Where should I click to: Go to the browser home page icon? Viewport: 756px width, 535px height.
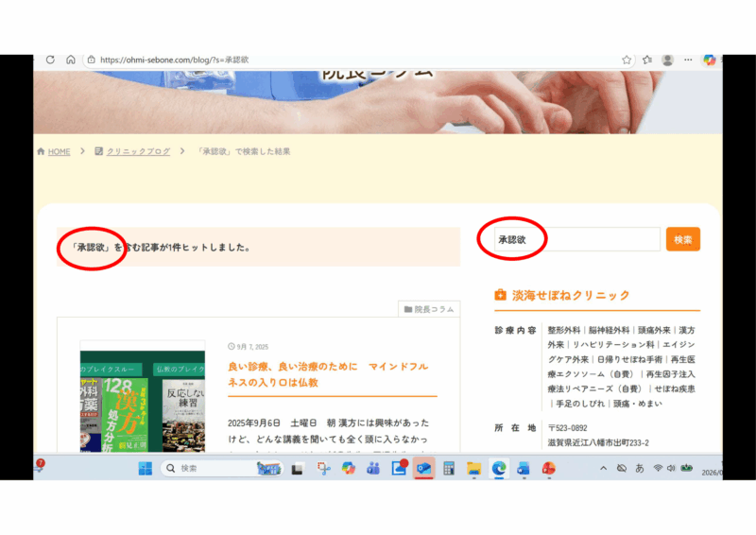71,60
